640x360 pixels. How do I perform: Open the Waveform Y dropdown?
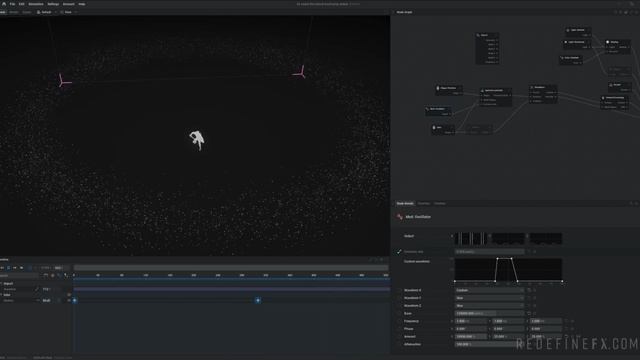(489, 298)
